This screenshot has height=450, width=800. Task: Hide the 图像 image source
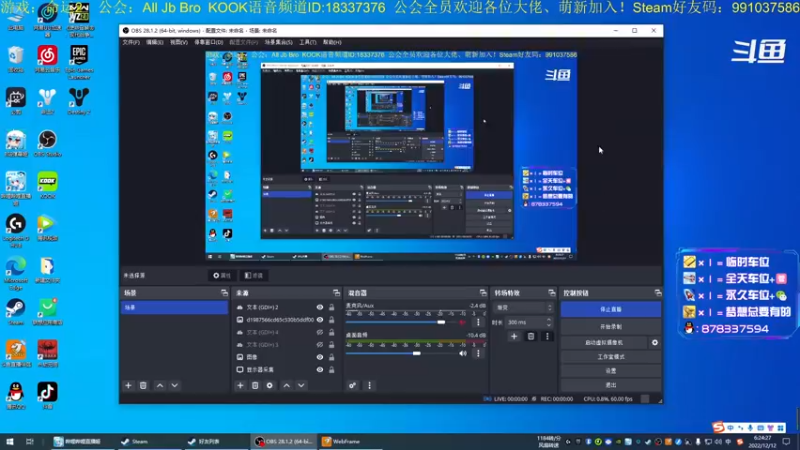[320, 357]
